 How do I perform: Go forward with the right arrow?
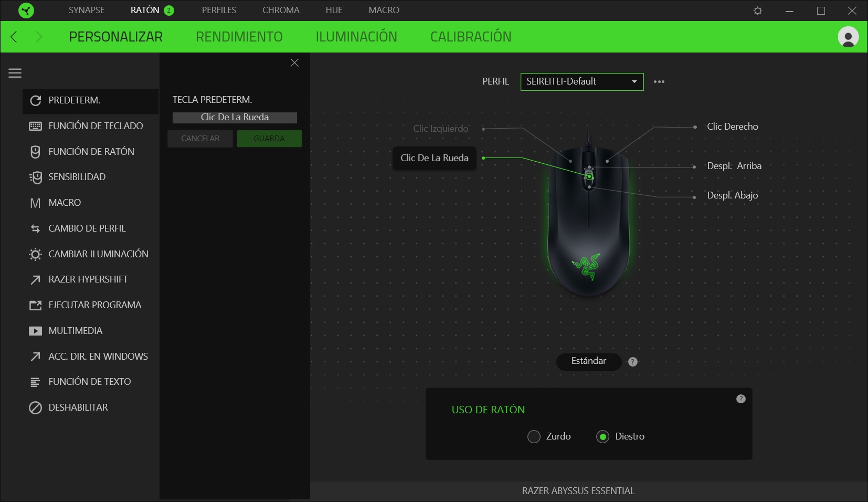38,37
